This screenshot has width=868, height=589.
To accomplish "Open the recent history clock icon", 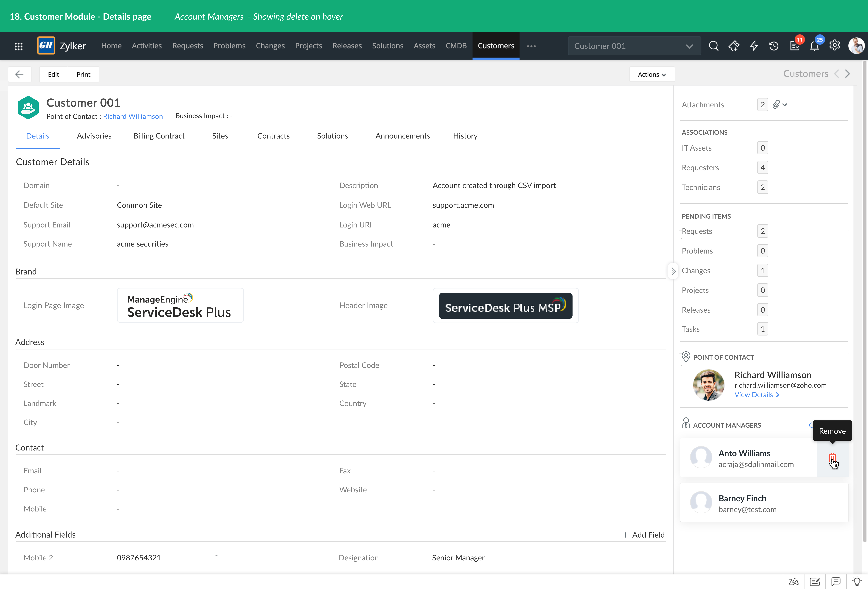I will [774, 46].
